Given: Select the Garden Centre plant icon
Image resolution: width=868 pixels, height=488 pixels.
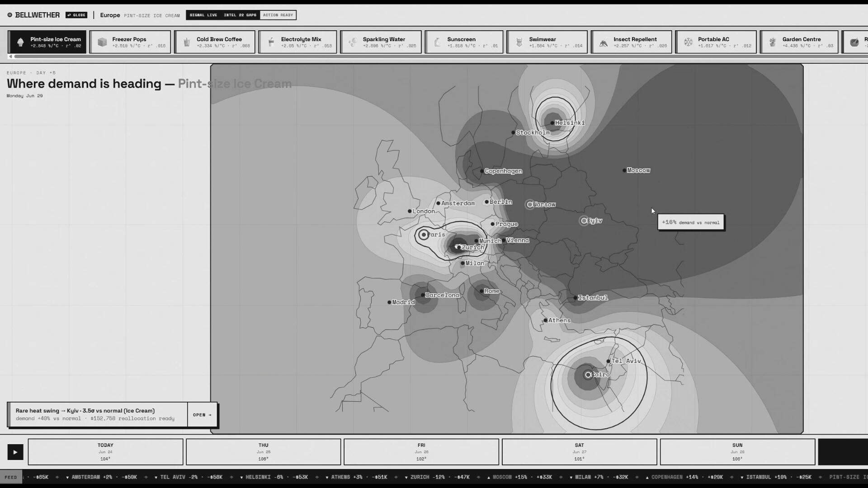Looking at the screenshot, I should coord(772,42).
